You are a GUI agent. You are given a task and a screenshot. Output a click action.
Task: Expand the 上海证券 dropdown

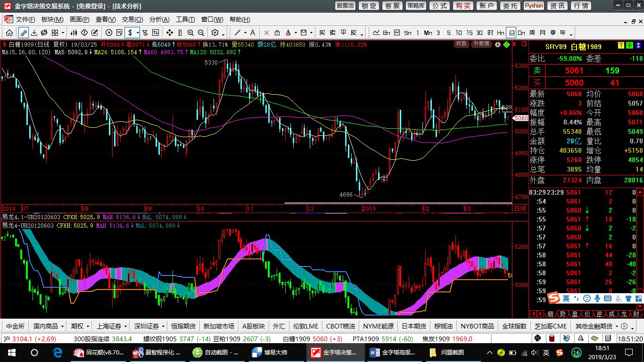(x=124, y=326)
